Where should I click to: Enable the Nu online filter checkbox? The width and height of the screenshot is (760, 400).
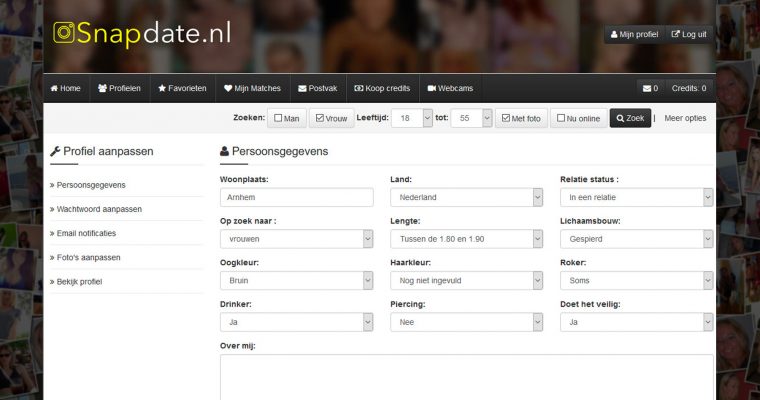(x=561, y=118)
